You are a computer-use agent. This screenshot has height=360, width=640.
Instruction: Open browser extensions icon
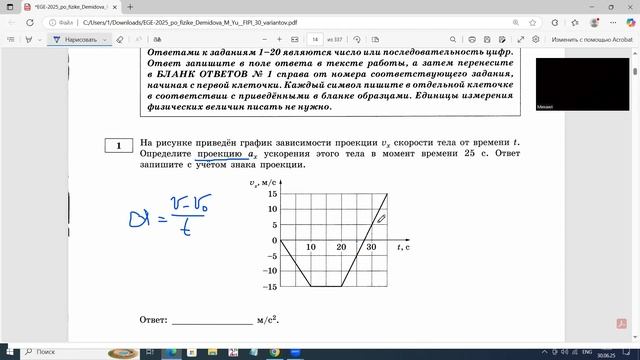pos(555,23)
